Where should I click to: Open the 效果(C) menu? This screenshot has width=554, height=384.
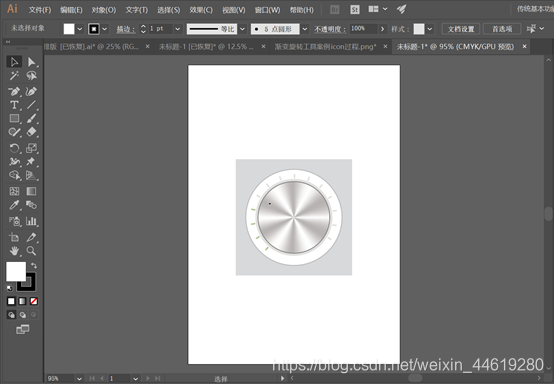[x=201, y=10]
